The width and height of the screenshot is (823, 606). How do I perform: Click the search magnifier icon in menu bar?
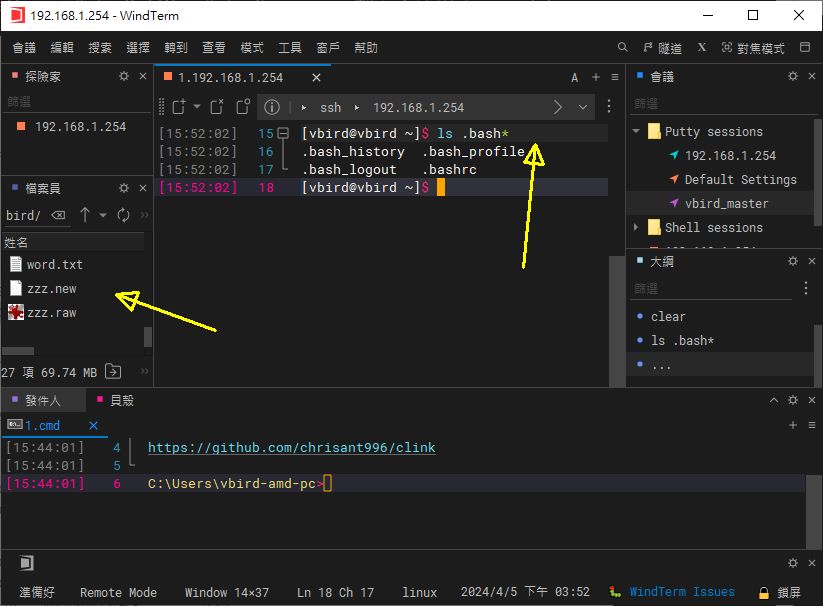pyautogui.click(x=622, y=47)
